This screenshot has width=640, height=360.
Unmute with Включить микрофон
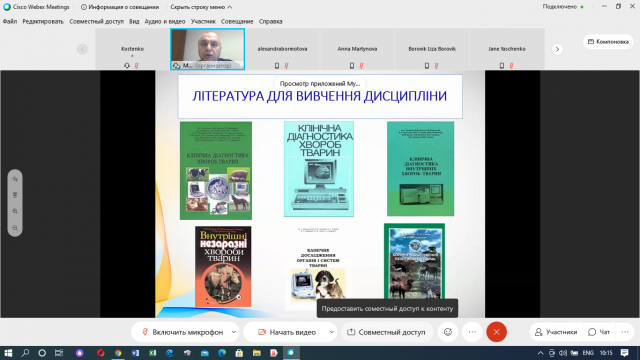(182, 332)
